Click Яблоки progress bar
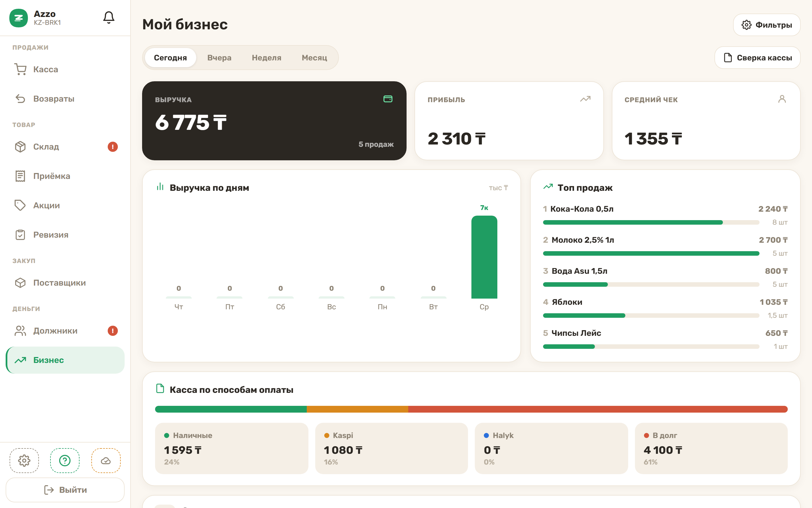The height and width of the screenshot is (508, 812). point(651,316)
